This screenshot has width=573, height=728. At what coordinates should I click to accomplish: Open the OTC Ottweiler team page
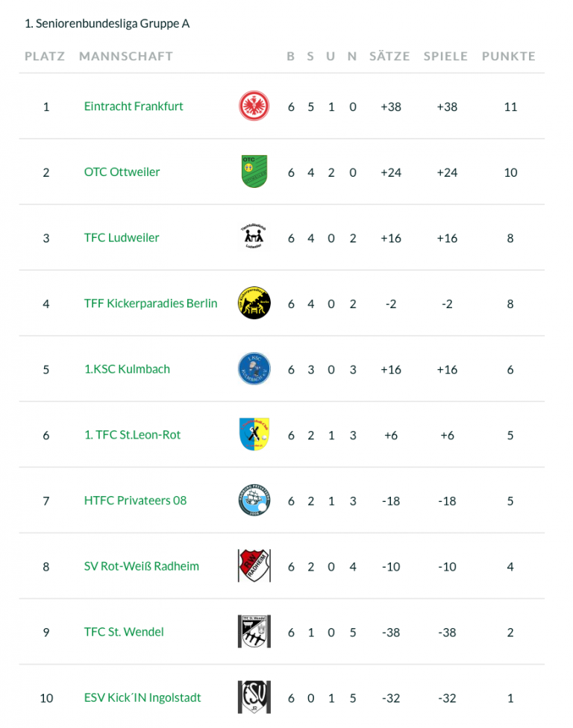[x=122, y=172]
